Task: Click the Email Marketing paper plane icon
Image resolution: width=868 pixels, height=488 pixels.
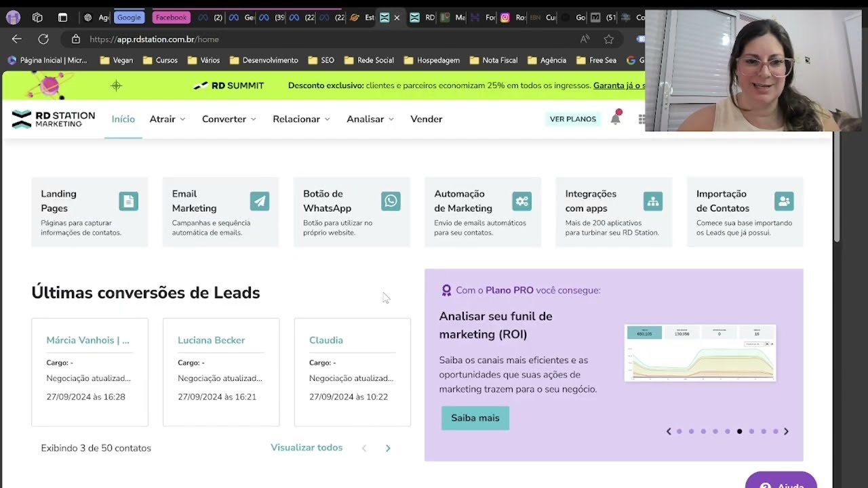Action: (x=260, y=201)
